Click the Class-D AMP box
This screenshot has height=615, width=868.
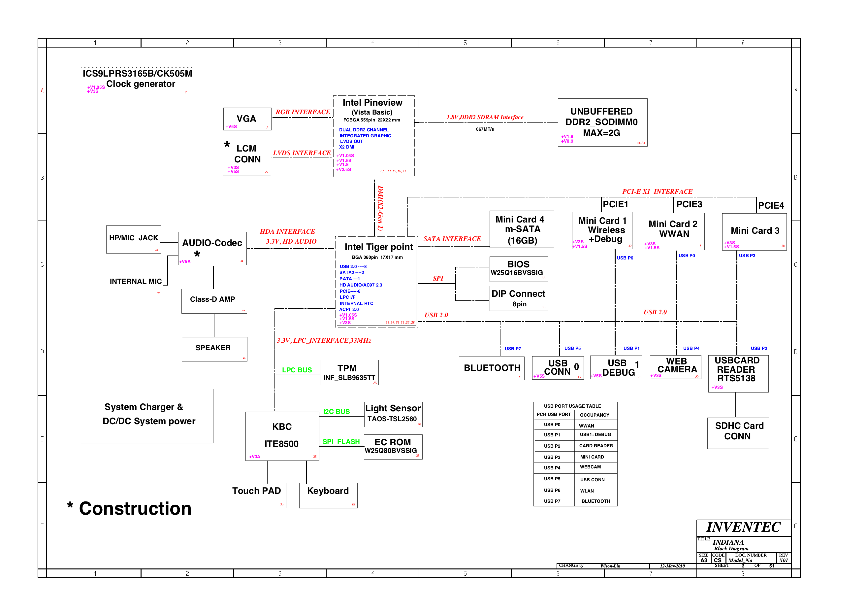214,301
